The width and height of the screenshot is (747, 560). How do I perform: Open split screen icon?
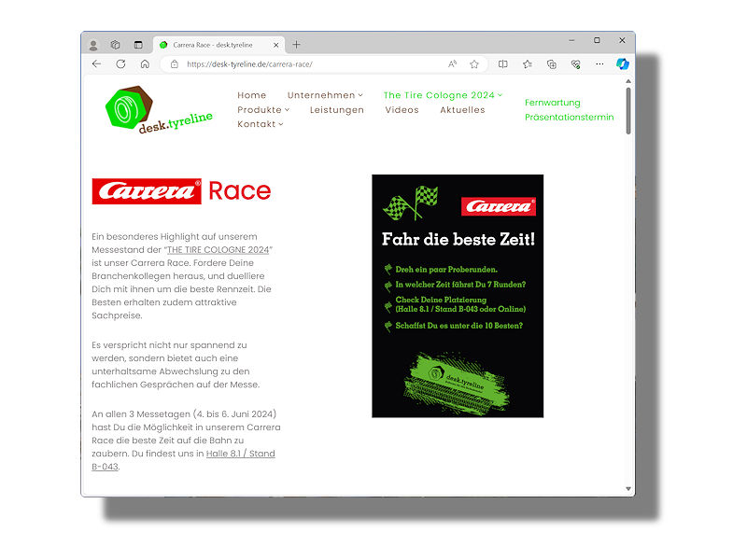tap(502, 64)
